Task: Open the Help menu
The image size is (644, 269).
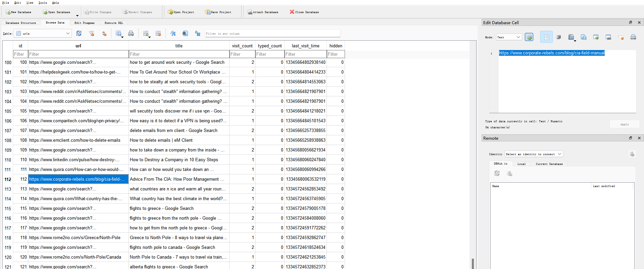Action: coord(55,3)
